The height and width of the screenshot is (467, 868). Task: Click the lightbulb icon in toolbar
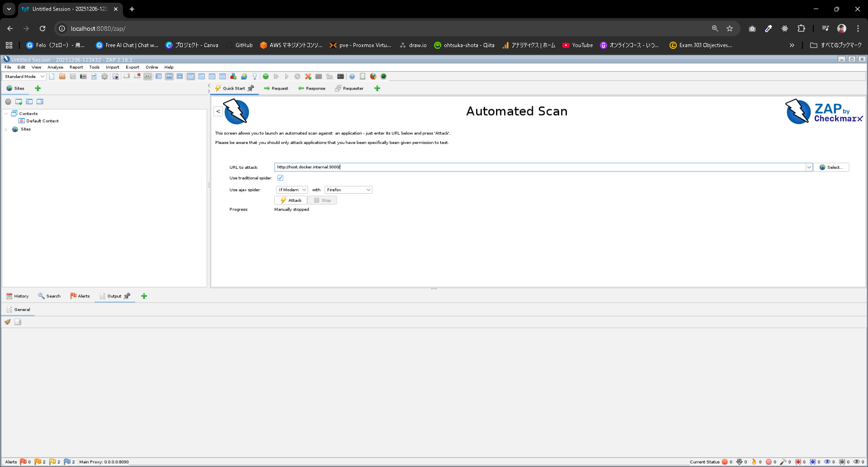255,76
